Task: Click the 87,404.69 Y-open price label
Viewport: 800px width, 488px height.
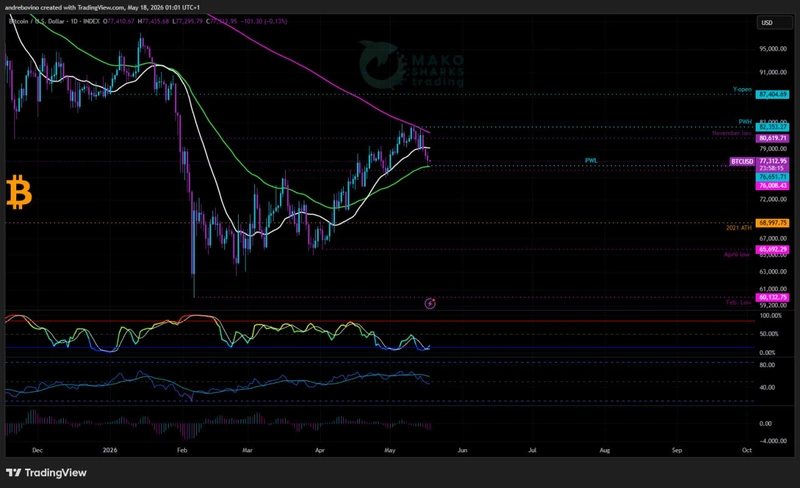Action: 773,94
